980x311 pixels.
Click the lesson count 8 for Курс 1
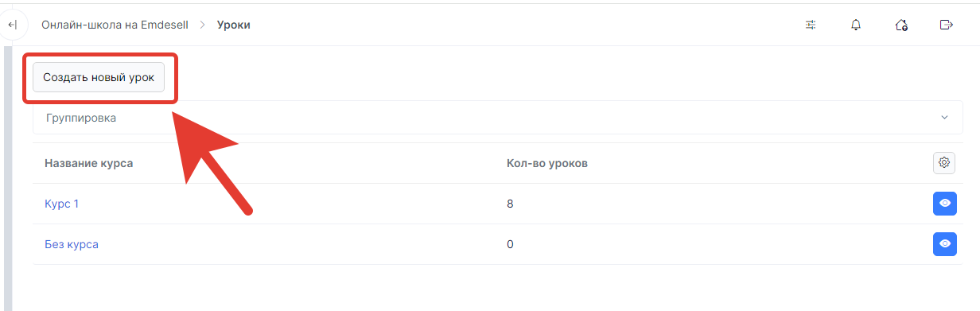tap(510, 204)
